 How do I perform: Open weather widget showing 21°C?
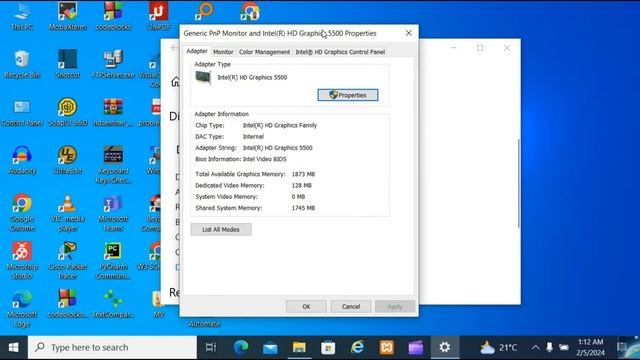(498, 347)
